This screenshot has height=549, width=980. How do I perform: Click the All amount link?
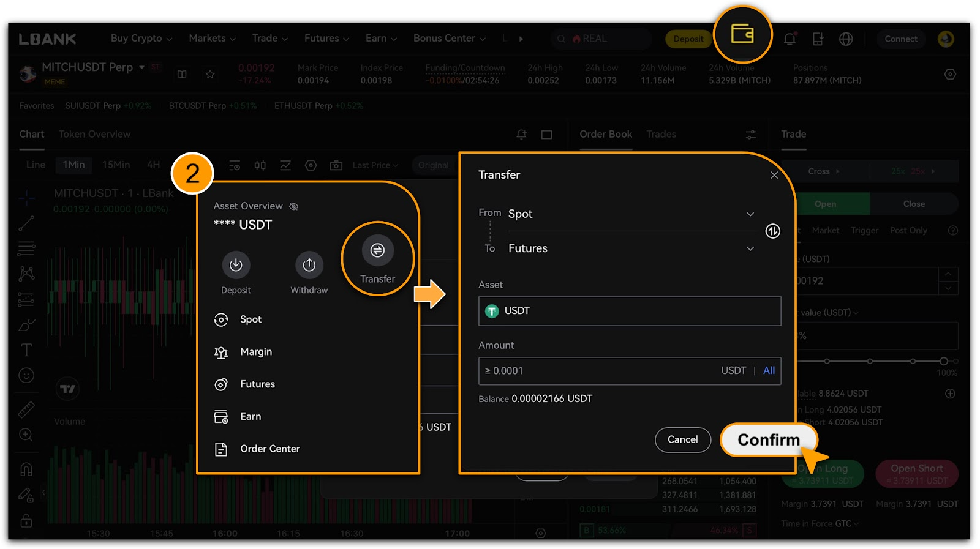pos(769,371)
